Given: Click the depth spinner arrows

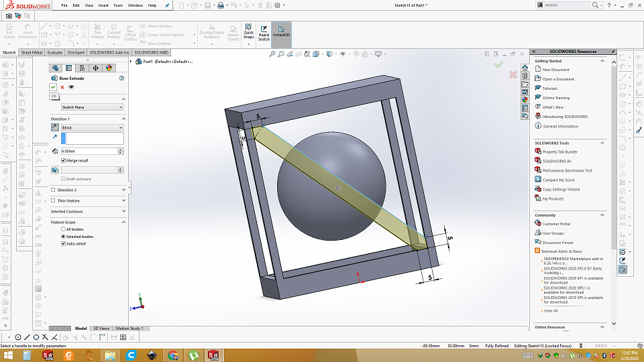Looking at the screenshot, I should pyautogui.click(x=121, y=151).
